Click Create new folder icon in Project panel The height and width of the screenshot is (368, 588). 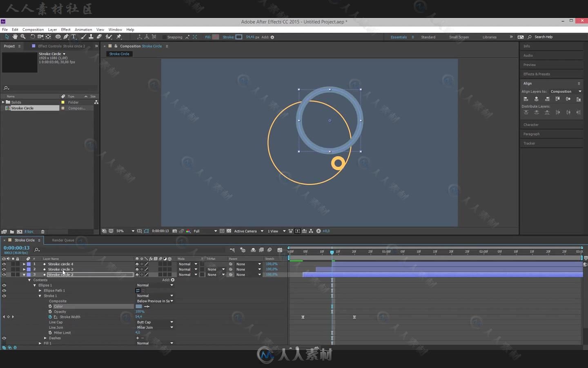pos(12,232)
